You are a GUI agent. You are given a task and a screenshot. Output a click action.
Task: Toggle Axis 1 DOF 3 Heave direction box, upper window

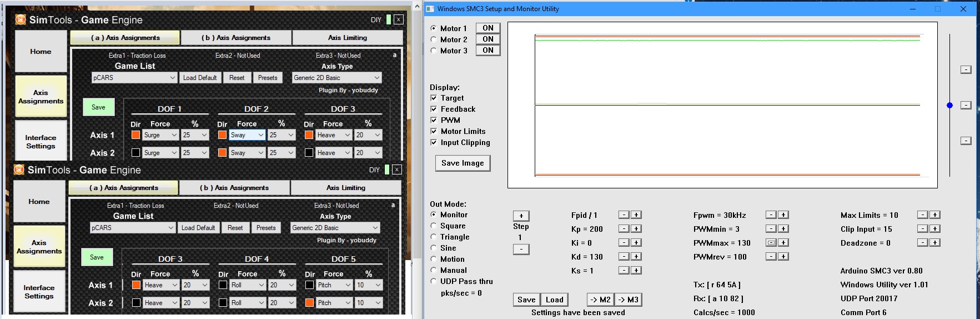(309, 134)
